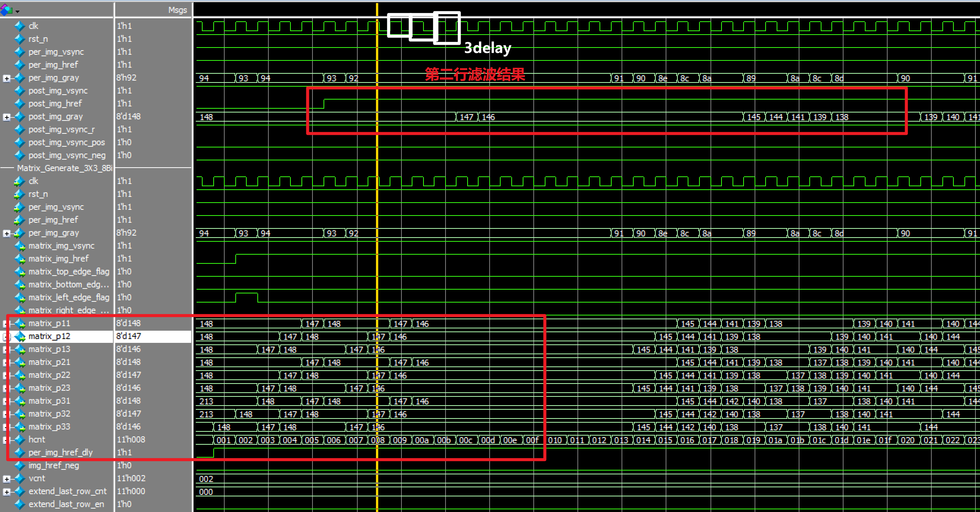Click matrix_p31 waveform value 213

point(206,402)
